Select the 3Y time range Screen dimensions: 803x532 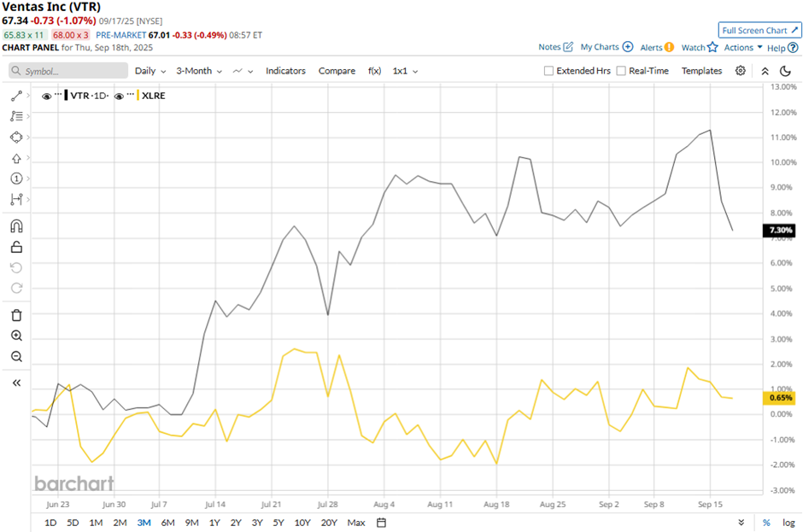[257, 523]
